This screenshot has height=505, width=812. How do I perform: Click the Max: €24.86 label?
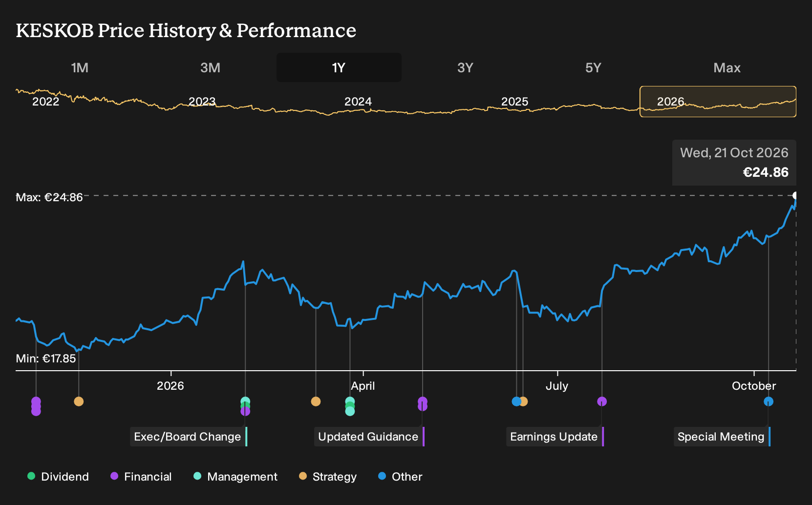click(x=49, y=197)
